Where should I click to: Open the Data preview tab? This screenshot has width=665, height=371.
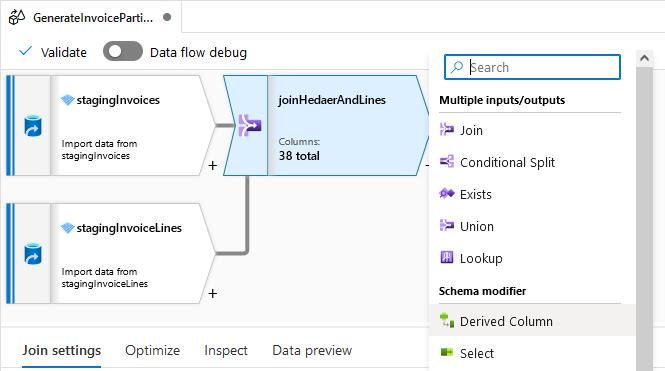point(312,351)
